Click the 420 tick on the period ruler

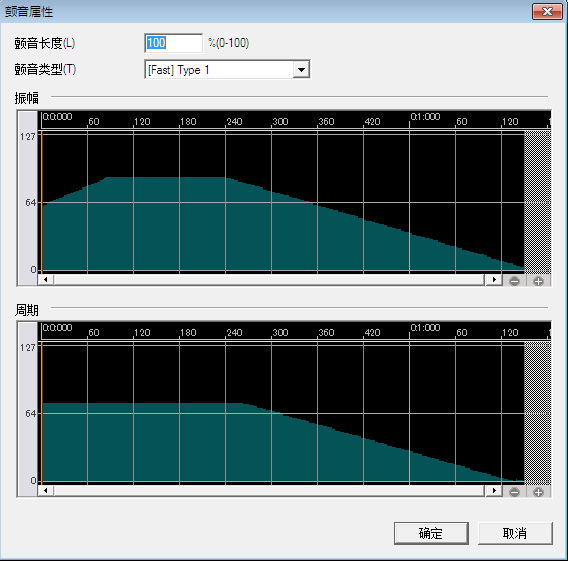click(x=372, y=332)
